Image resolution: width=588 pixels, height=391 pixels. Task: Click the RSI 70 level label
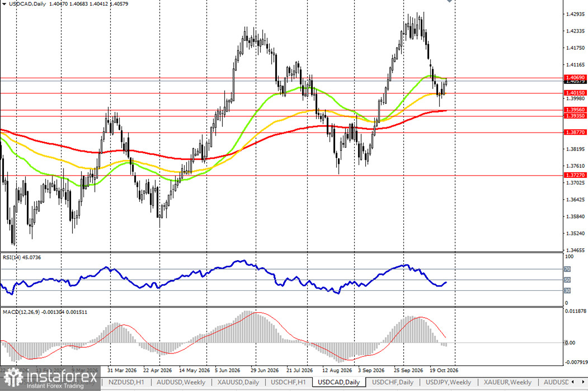[x=567, y=269]
